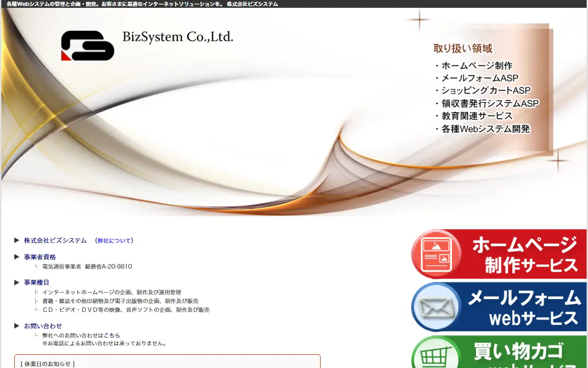Click the 書籍・雑誌その他印刷物 line
This screenshot has height=368, width=588.
coord(120,301)
